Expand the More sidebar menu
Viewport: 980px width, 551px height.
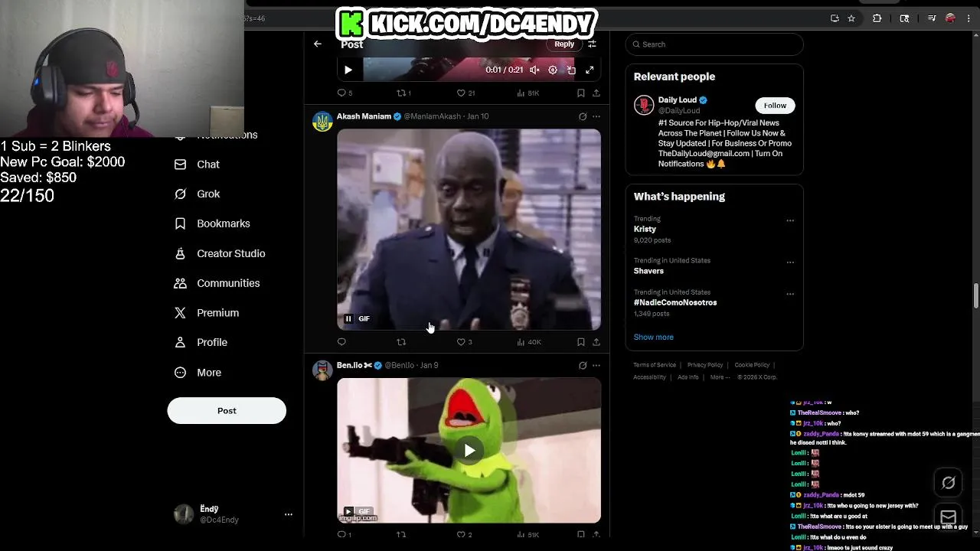(198, 373)
